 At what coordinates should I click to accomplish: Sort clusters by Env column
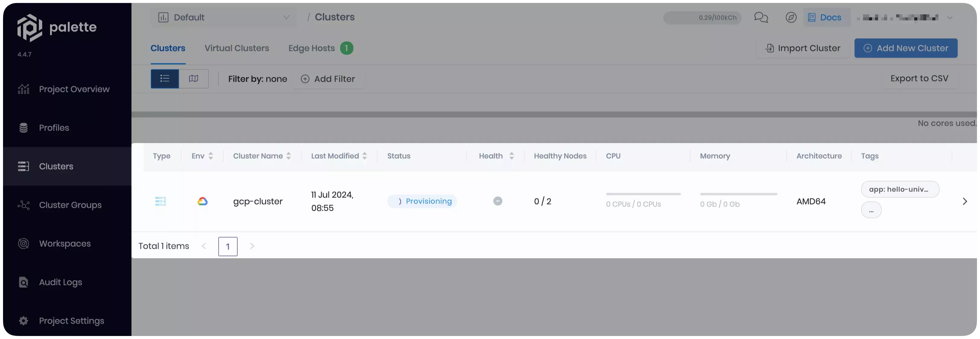click(x=210, y=156)
